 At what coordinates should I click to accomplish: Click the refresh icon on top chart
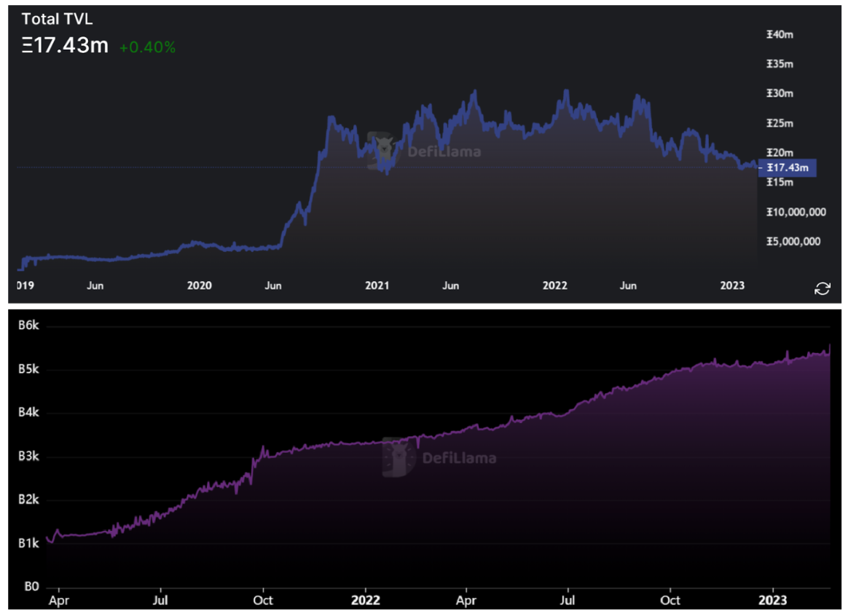pos(822,289)
